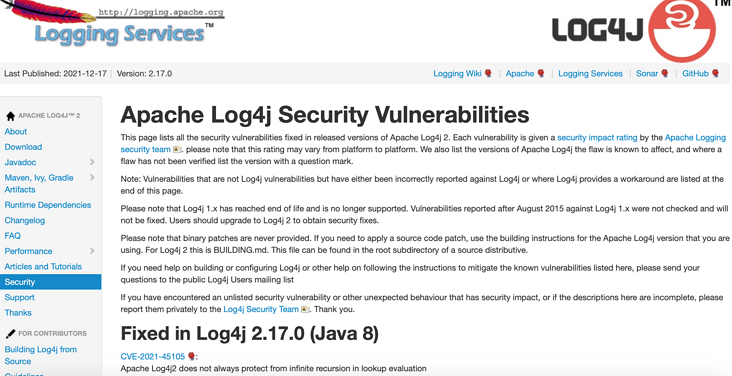
Task: Click the http://logging.apache.org URL in header
Action: click(161, 13)
